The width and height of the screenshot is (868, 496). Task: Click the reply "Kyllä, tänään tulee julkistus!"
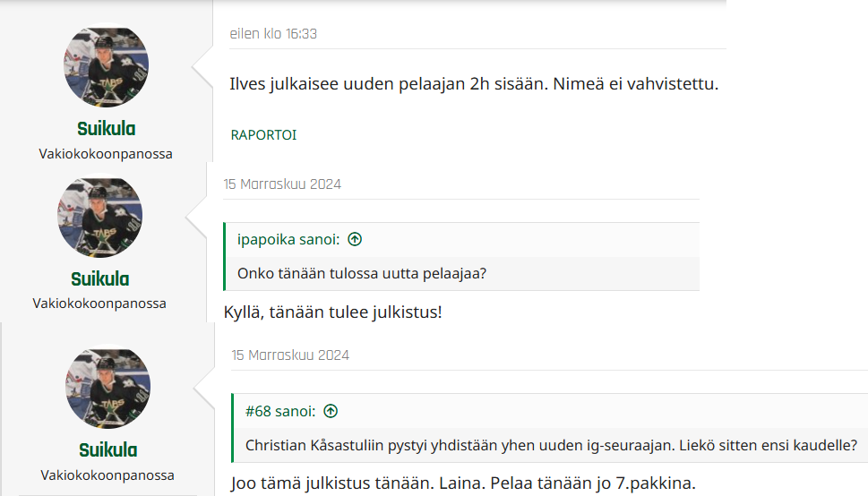coord(332,313)
